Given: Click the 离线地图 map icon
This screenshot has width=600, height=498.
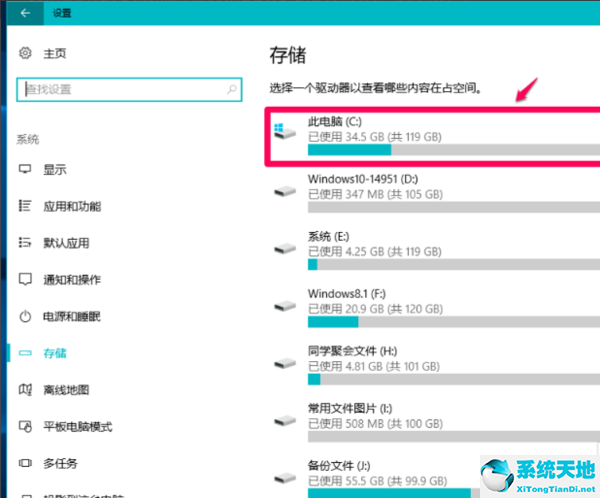Looking at the screenshot, I should click(25, 390).
